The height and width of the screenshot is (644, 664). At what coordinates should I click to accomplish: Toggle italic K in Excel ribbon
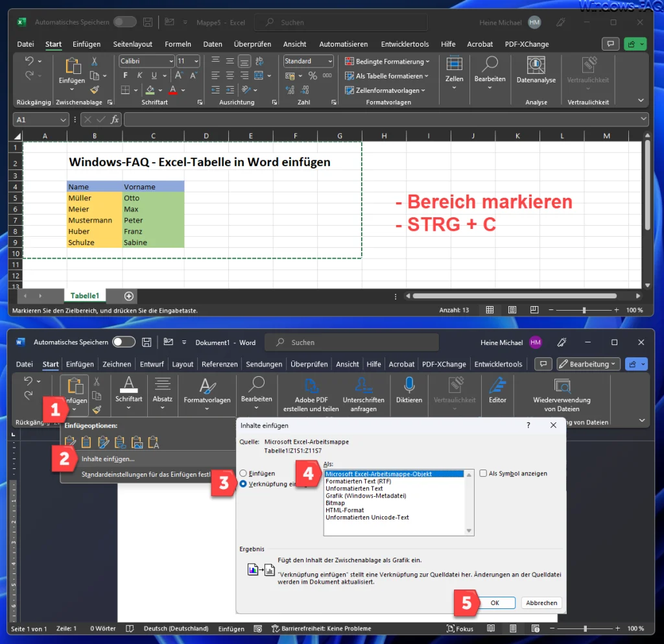140,75
